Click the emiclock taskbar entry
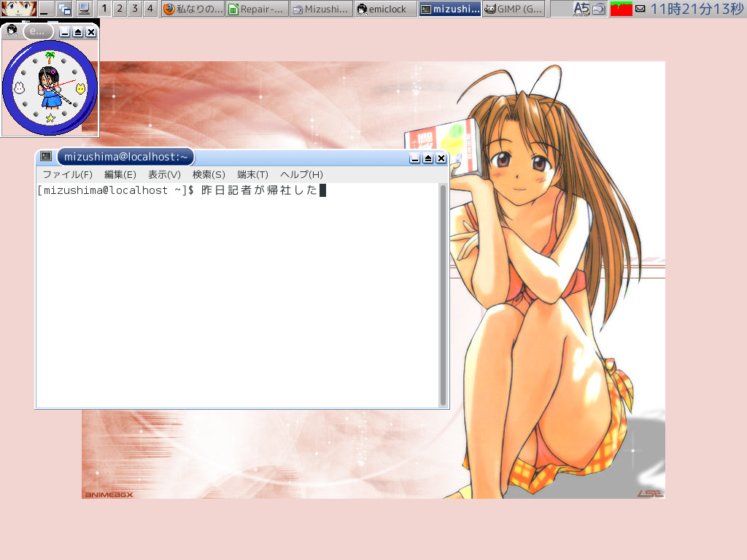 [x=384, y=9]
